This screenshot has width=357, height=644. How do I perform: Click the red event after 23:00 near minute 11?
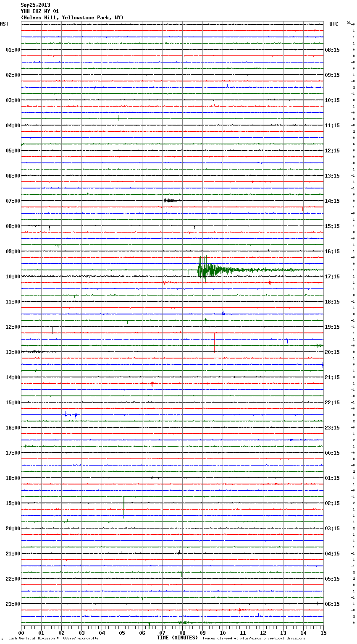click(240, 610)
